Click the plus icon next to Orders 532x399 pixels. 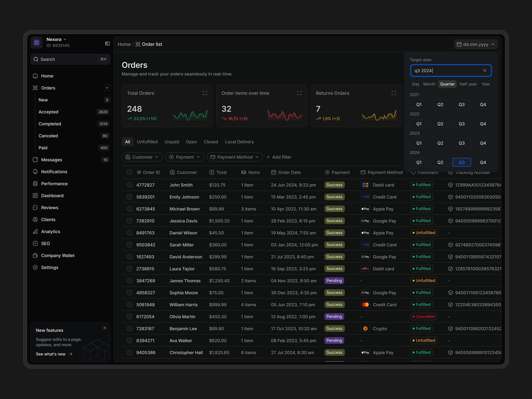(107, 88)
